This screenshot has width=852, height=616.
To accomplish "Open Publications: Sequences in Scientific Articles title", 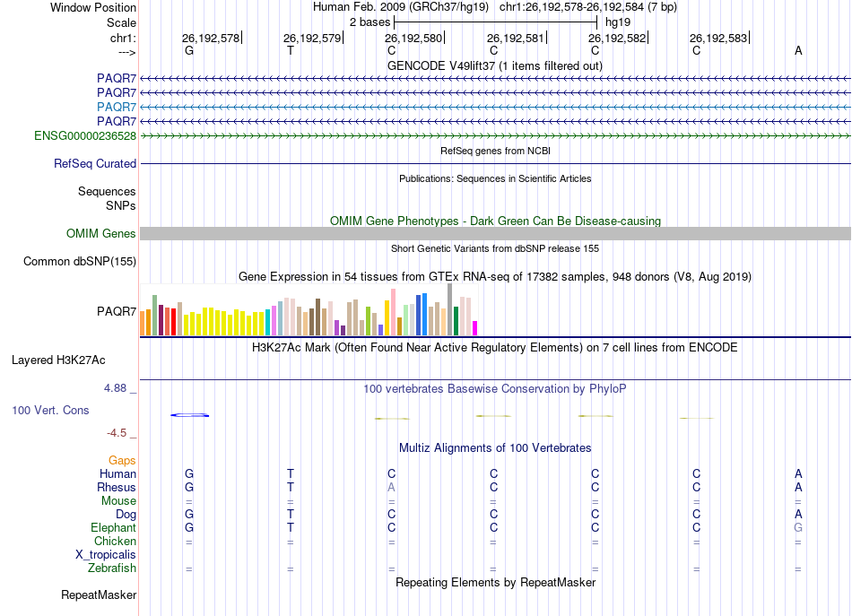I will point(495,178).
